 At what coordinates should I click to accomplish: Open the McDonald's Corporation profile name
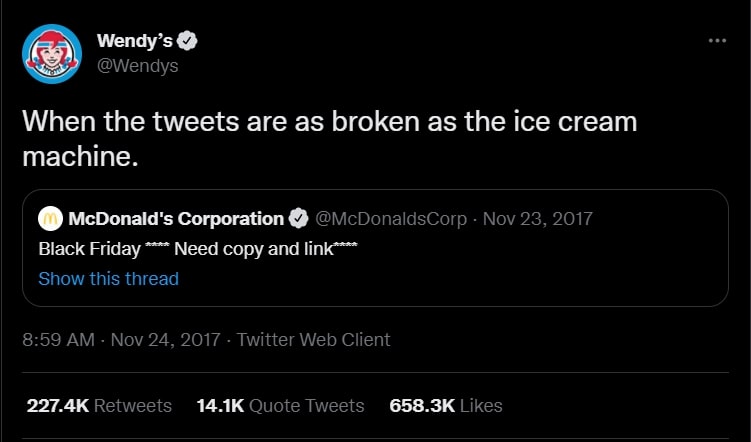[176, 218]
